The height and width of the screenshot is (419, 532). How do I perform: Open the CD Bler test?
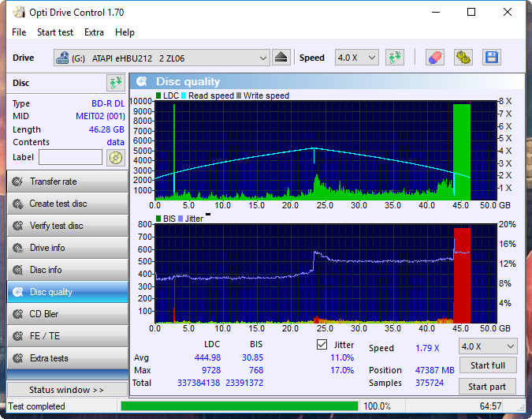(x=68, y=314)
